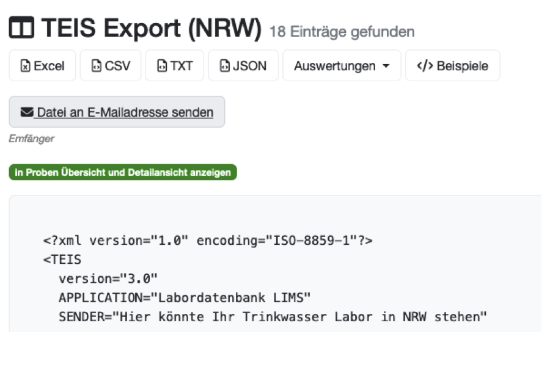Expand the Auswertungen dropdown arrow
Screen dimensions: 550x392
click(386, 66)
